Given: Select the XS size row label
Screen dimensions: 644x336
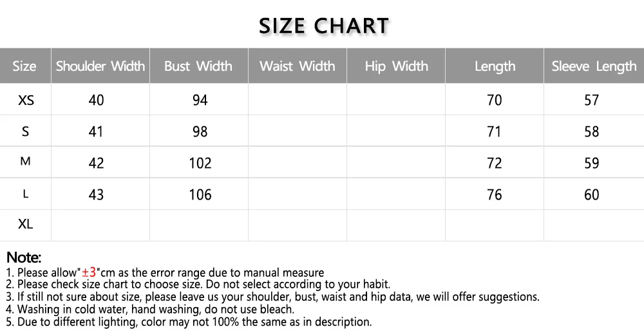Looking at the screenshot, I should pyautogui.click(x=26, y=100).
